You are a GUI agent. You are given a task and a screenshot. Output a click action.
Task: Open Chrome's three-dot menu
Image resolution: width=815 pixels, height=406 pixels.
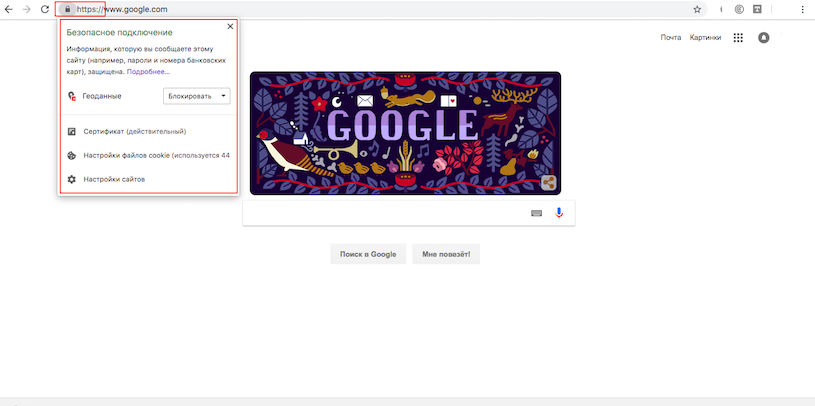click(x=803, y=9)
